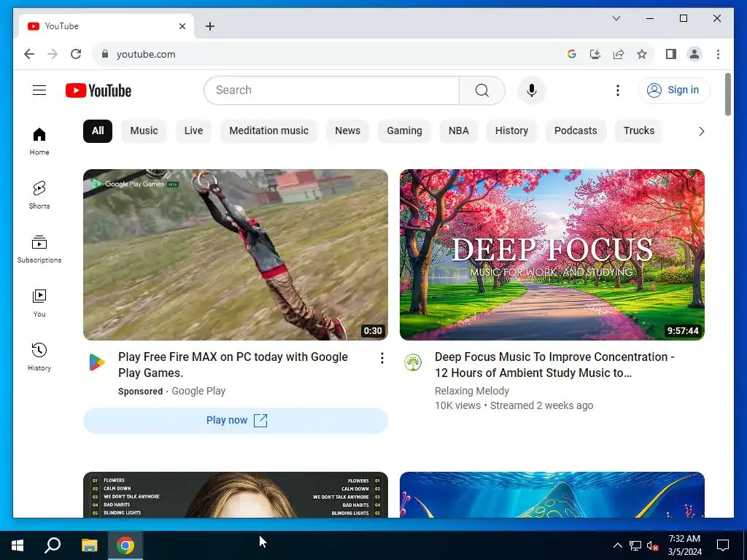Close the YouTube tab
The height and width of the screenshot is (560, 747).
(x=182, y=26)
